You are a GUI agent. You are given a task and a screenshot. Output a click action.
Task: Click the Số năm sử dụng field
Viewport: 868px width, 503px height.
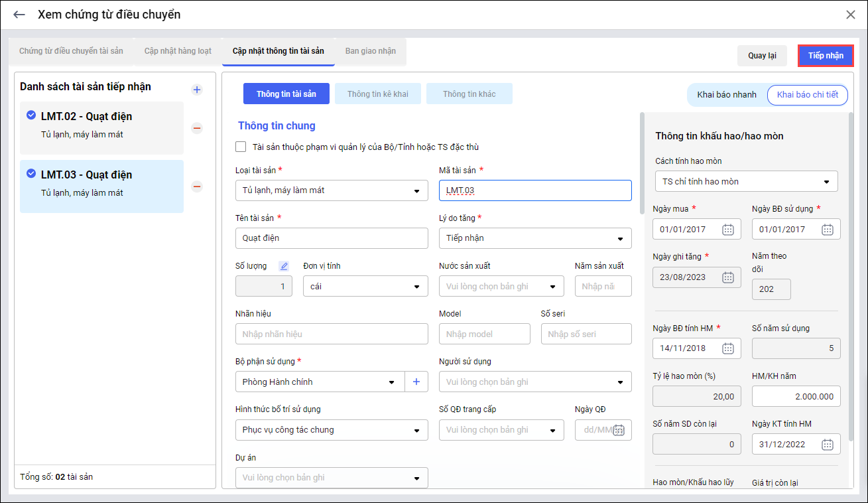click(x=796, y=348)
